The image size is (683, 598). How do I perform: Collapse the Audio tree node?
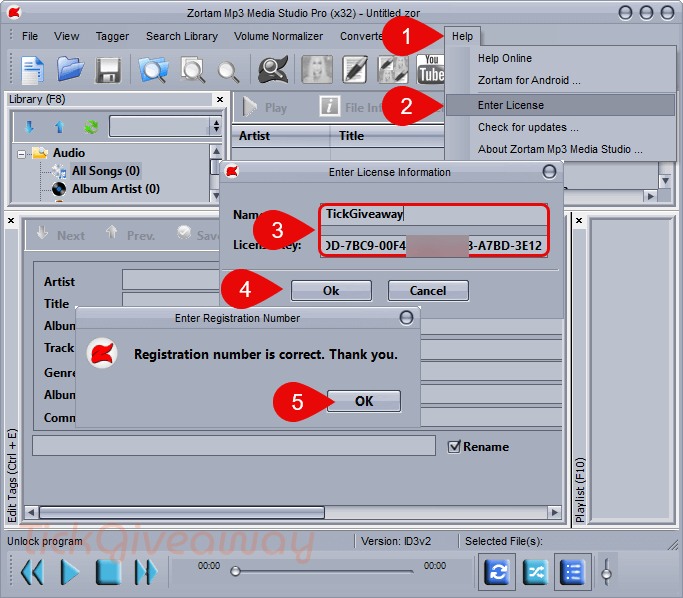pos(21,154)
